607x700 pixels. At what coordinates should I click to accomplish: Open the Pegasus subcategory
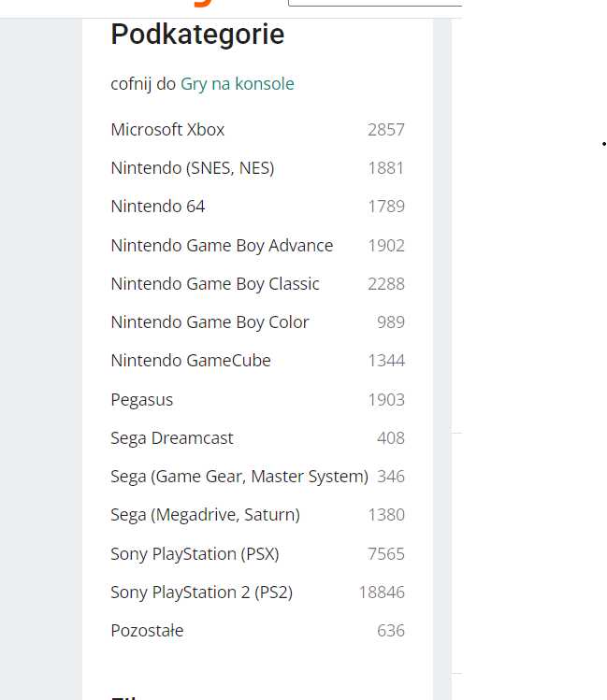click(141, 400)
